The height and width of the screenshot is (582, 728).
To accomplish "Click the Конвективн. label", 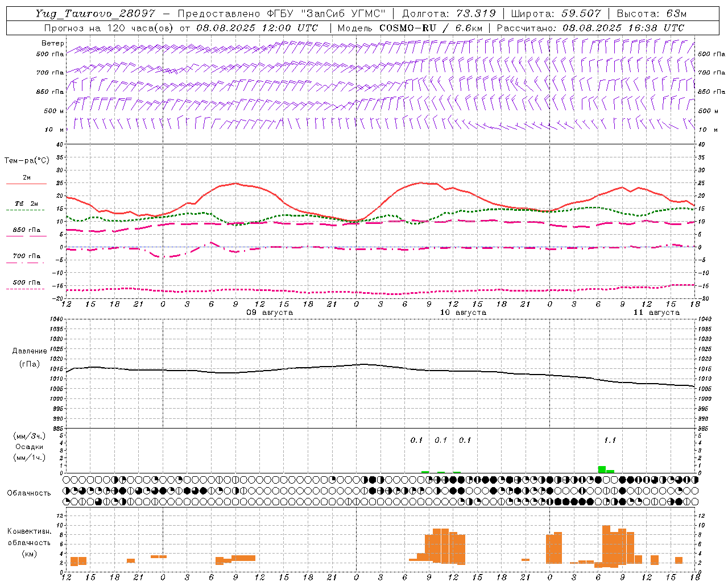I will click(x=29, y=531).
